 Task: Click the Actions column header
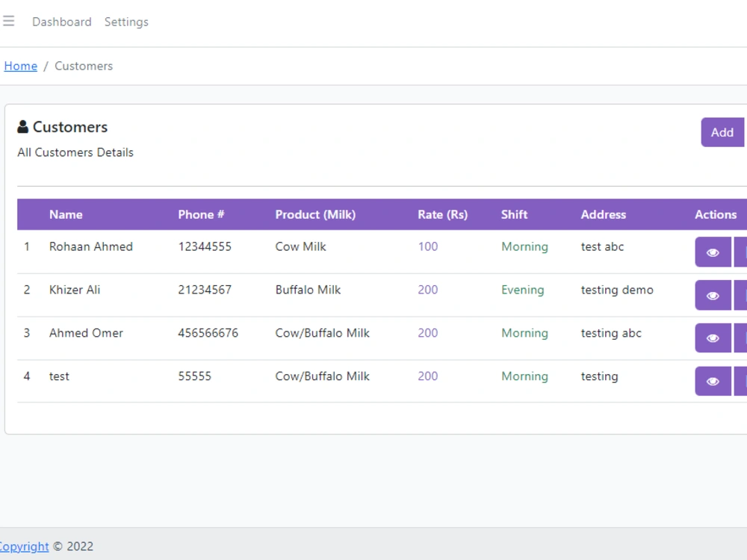click(716, 214)
